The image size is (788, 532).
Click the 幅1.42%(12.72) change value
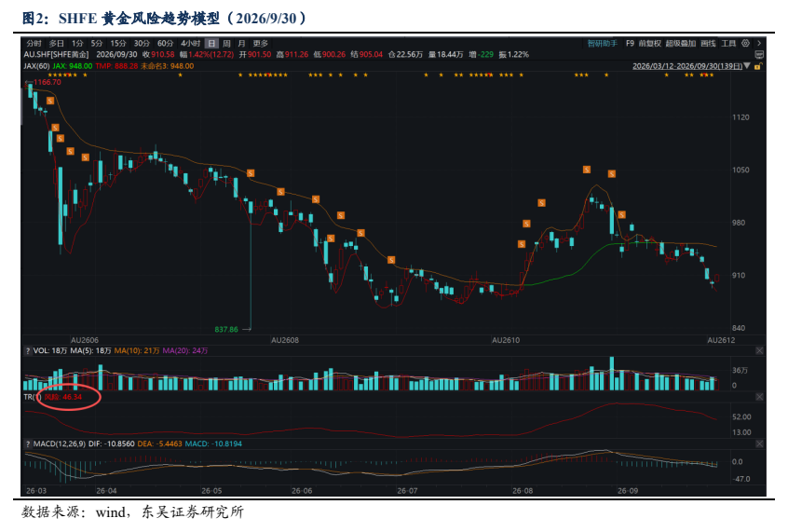(x=207, y=54)
